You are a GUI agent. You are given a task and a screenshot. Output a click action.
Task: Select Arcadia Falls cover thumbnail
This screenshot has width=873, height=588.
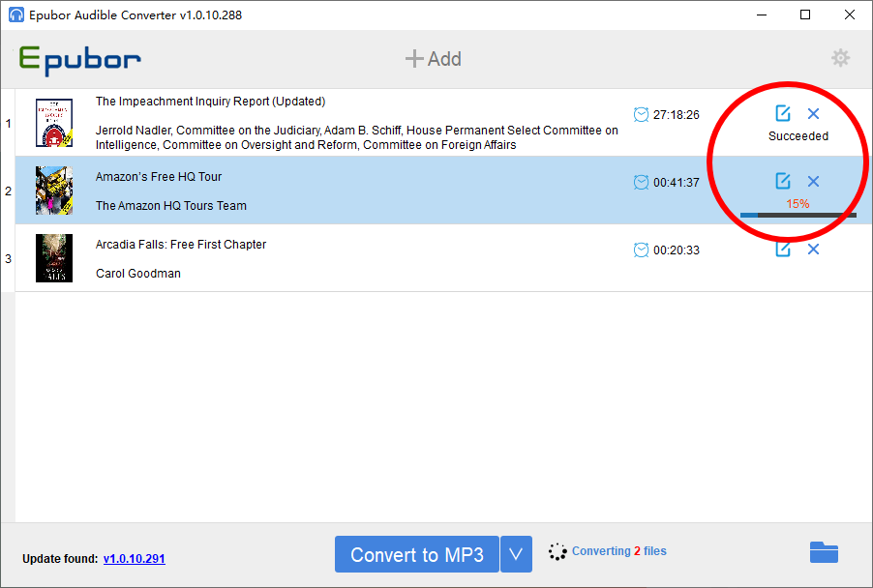pyautogui.click(x=54, y=258)
